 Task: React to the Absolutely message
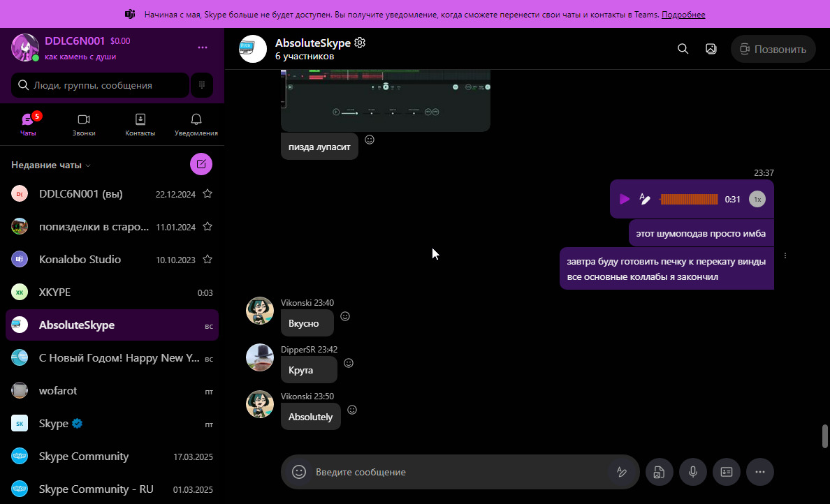point(352,410)
